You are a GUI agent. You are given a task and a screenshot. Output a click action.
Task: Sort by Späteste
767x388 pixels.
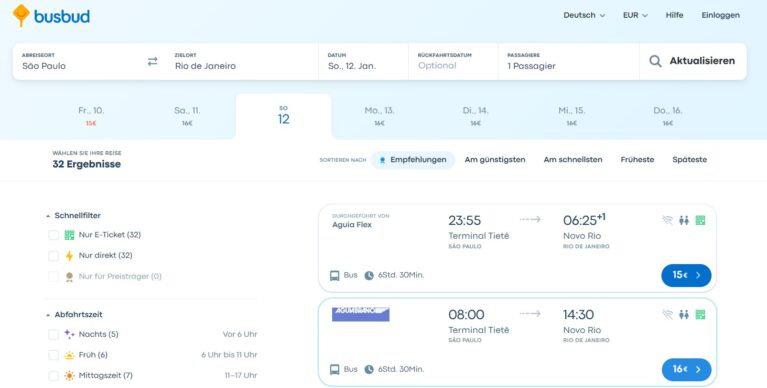[x=689, y=160]
